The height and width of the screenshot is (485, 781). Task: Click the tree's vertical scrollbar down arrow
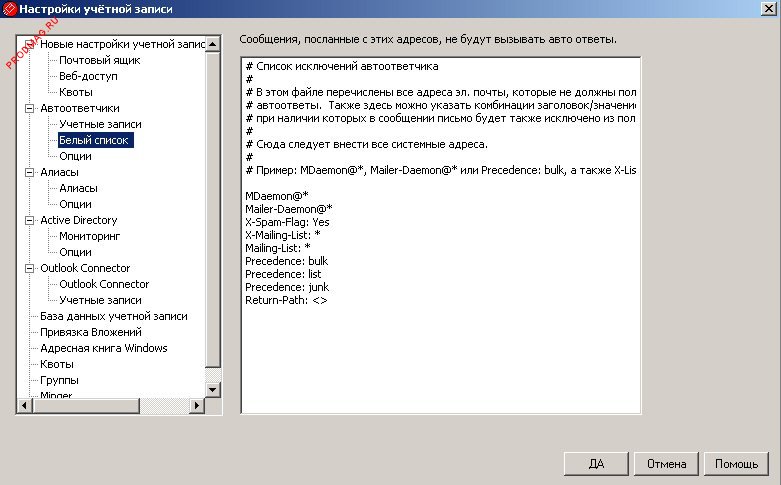point(212,387)
